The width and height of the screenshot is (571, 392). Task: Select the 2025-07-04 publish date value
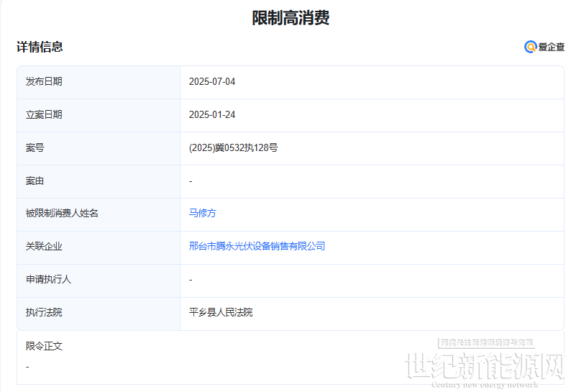click(x=211, y=81)
